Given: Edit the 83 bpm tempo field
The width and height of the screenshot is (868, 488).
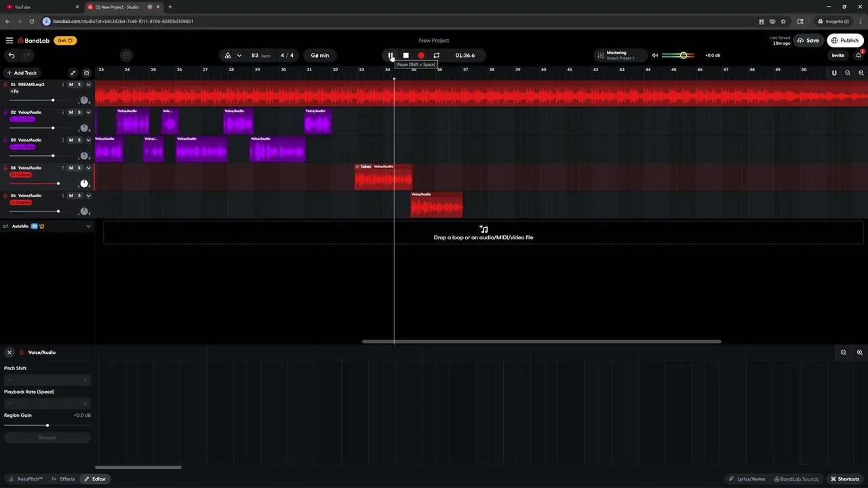Looking at the screenshot, I should point(260,56).
